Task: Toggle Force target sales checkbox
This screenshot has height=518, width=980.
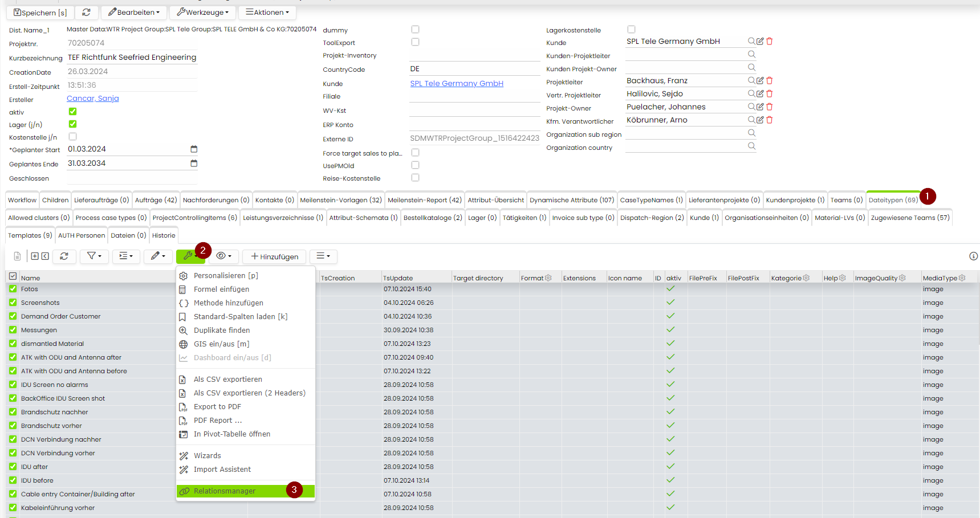Action: [415, 152]
